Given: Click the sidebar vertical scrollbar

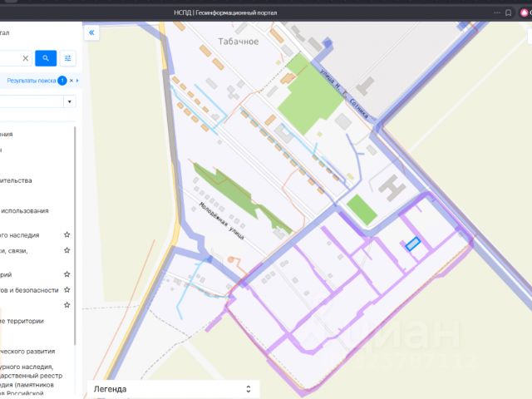Looking at the screenshot, I should point(75,236).
